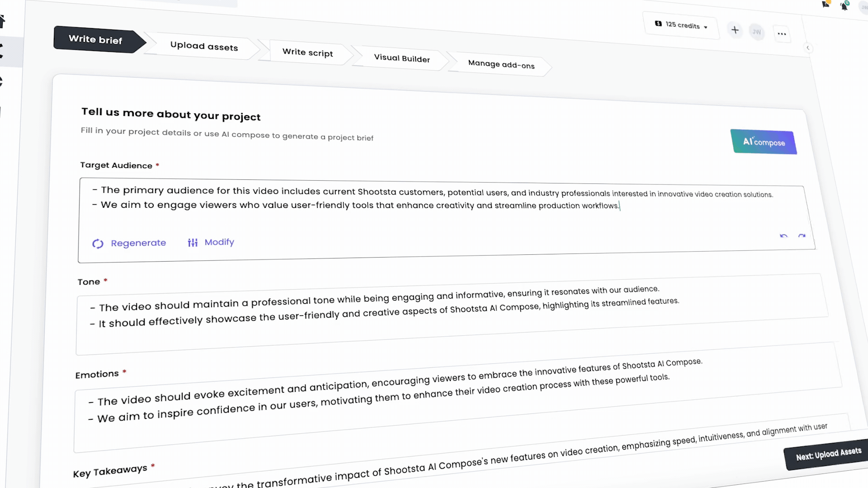The image size is (868, 488).
Task: Expand the credits balance chevron
Action: coord(705,26)
